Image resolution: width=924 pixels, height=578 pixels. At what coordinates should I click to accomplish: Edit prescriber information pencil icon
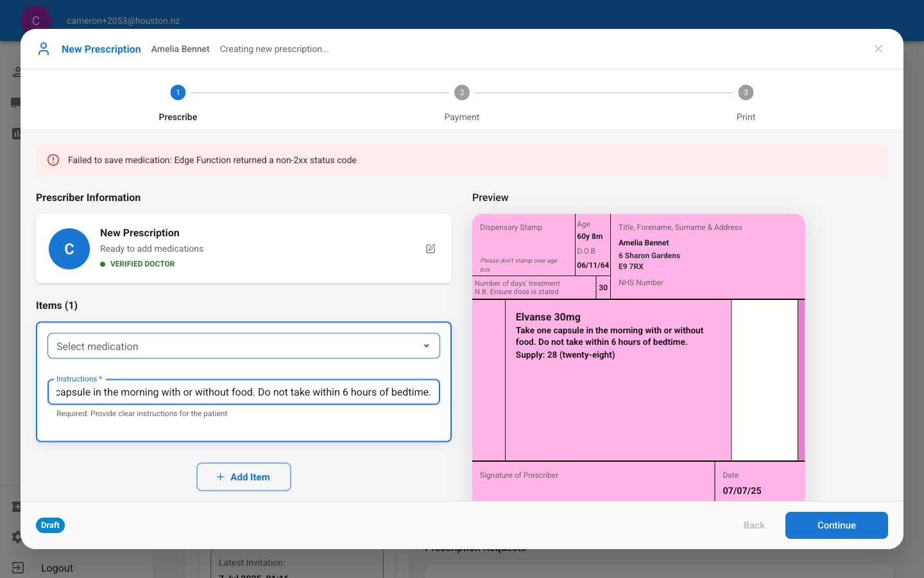pos(431,249)
